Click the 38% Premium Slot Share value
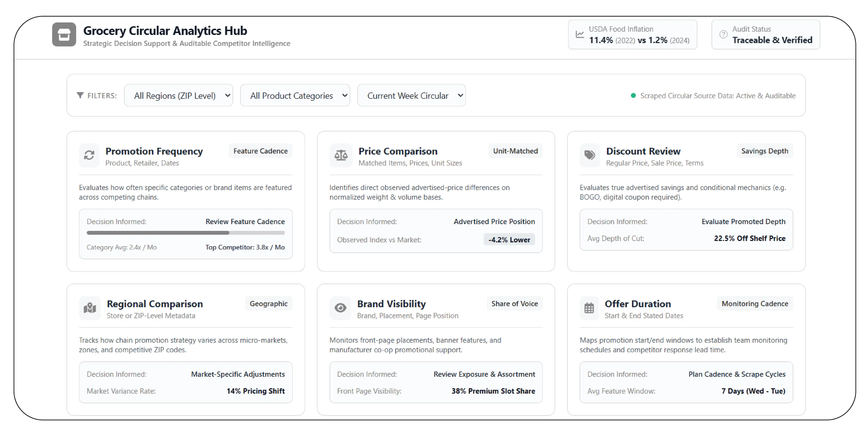Image resolution: width=868 pixels, height=431 pixels. [x=493, y=391]
